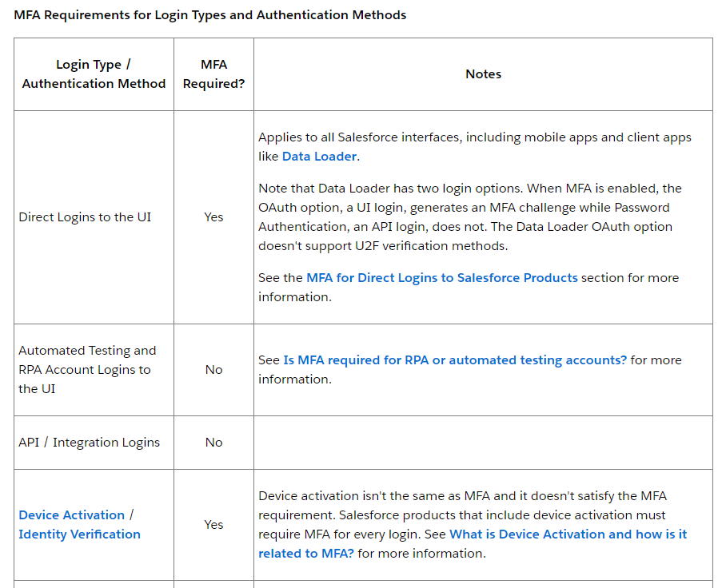
Task: Select the Notes column header
Action: 483,74
